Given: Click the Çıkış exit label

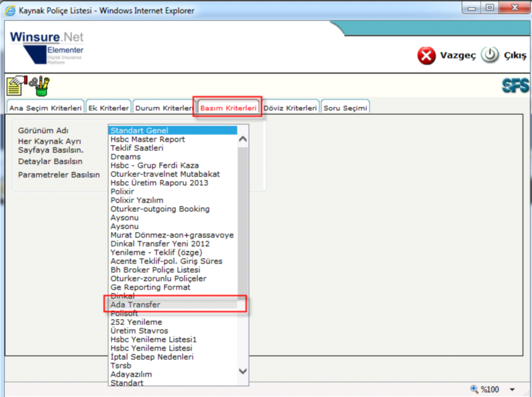Looking at the screenshot, I should click(515, 56).
